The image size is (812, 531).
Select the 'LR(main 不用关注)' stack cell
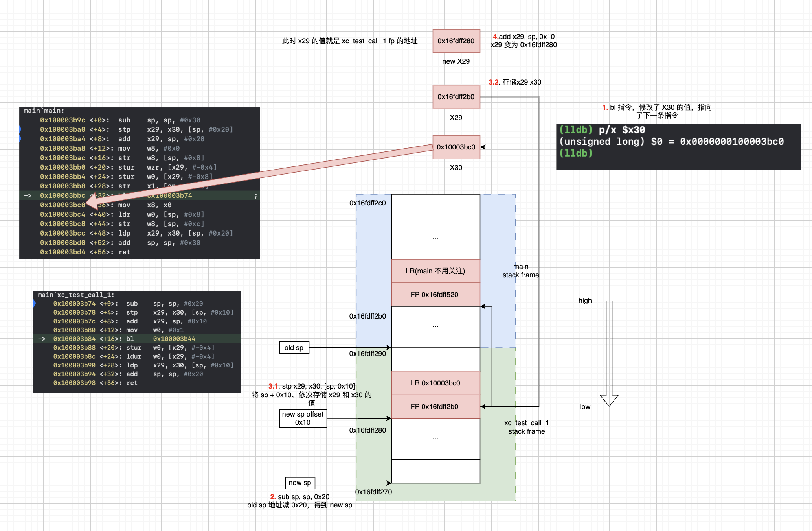click(x=435, y=271)
